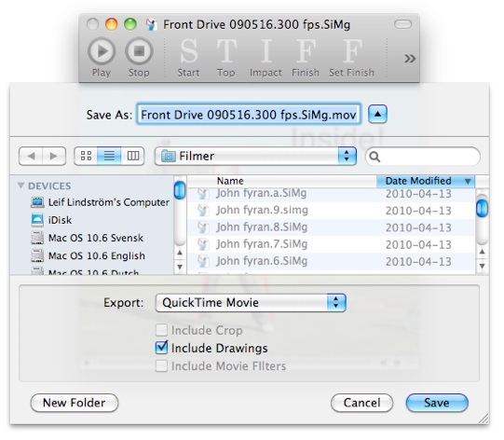The image size is (504, 440).
Task: Collapse the save dialog with the arrow button
Action: click(377, 114)
